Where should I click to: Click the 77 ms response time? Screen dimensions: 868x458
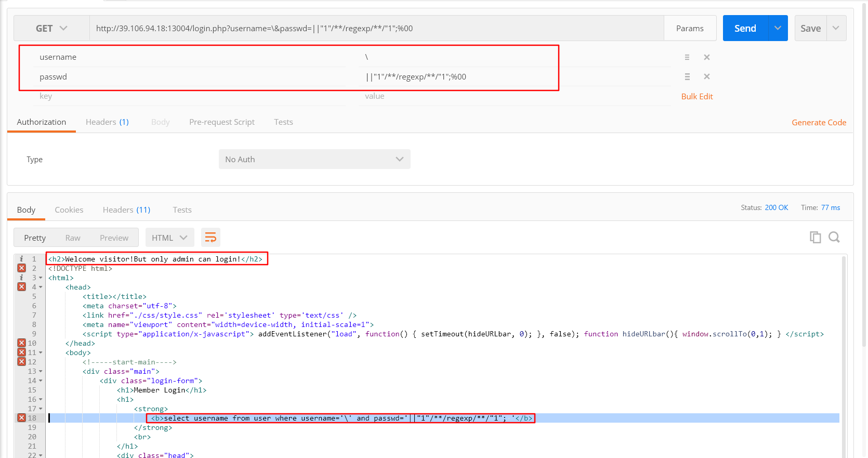click(831, 207)
